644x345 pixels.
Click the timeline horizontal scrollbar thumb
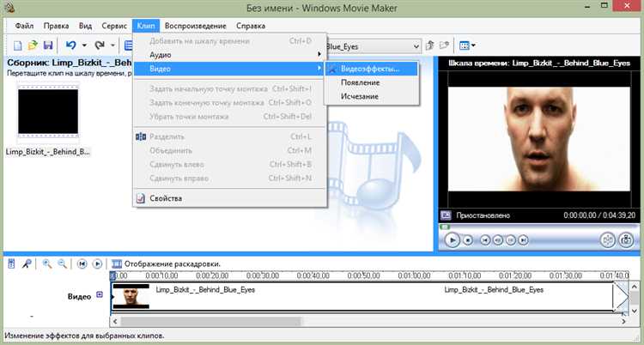click(211, 321)
